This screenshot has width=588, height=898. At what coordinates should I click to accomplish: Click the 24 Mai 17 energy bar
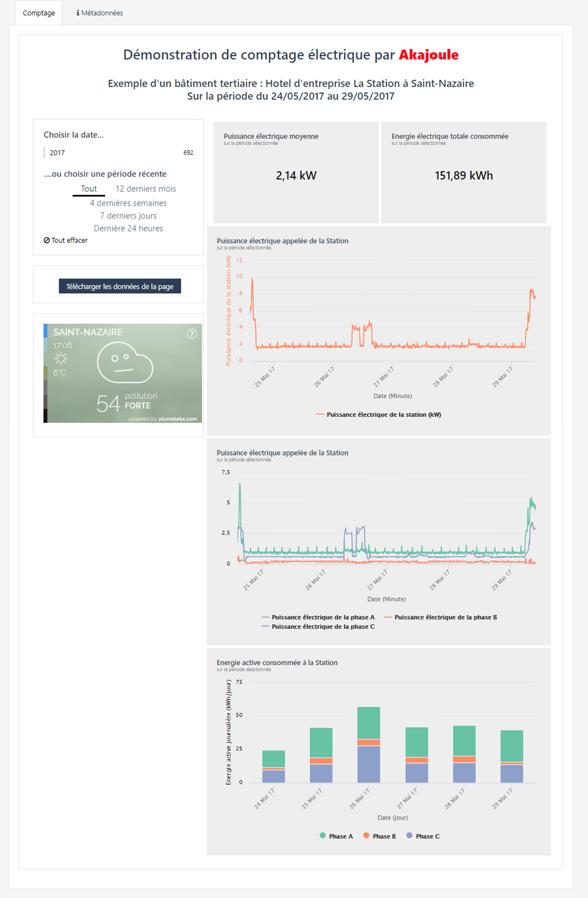273,767
